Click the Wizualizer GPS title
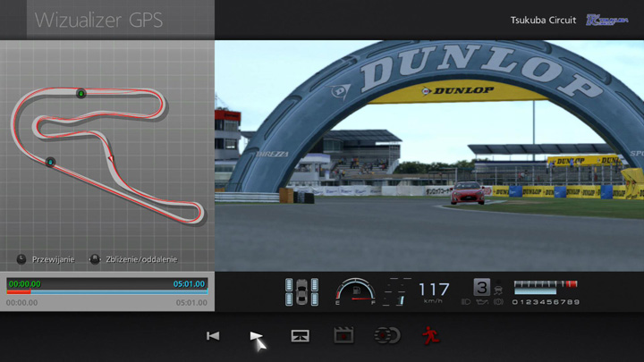 98,20
